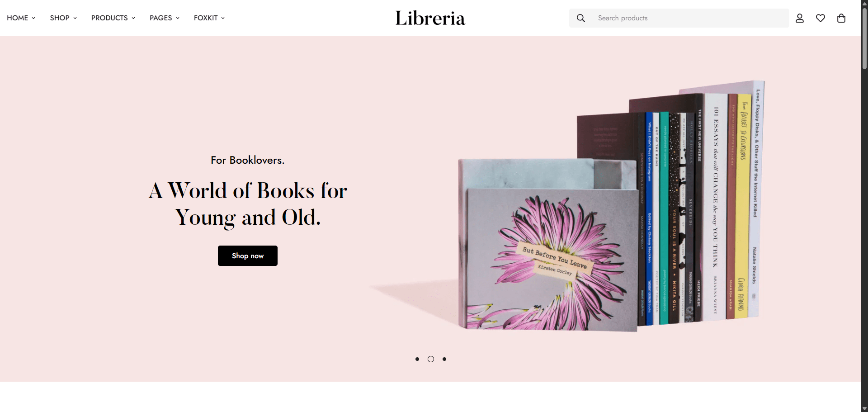Open the shopping bag icon
The image size is (868, 412).
click(x=841, y=18)
